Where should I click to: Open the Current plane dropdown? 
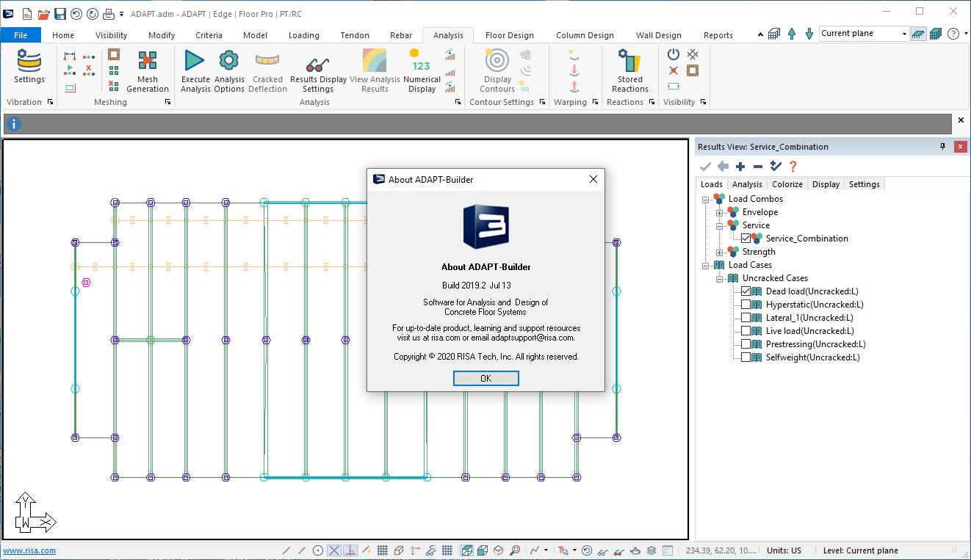[904, 34]
